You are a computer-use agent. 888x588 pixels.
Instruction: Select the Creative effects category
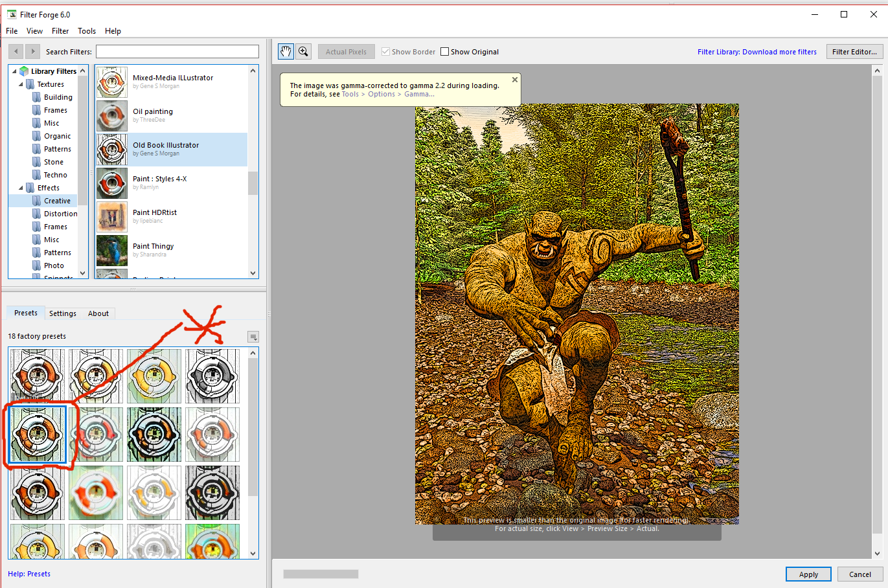pyautogui.click(x=57, y=201)
